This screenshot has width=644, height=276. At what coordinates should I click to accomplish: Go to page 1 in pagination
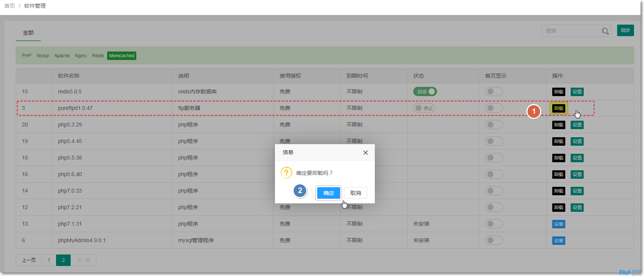pos(49,260)
